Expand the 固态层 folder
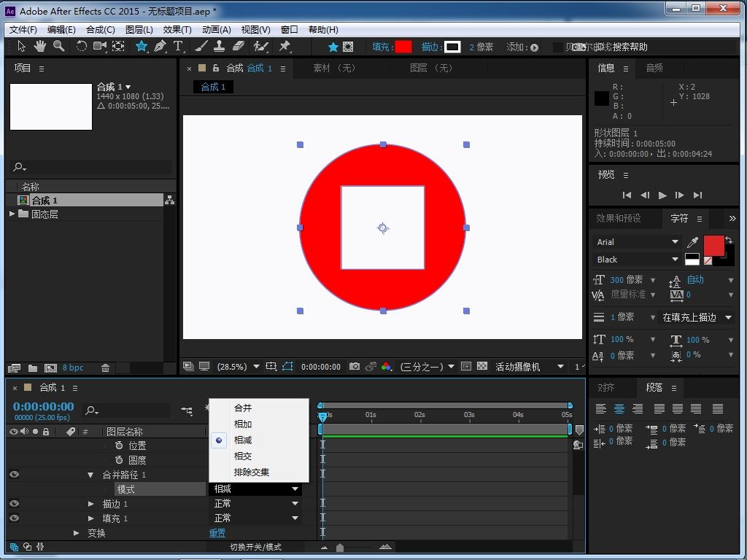The width and height of the screenshot is (747, 560). pos(12,214)
